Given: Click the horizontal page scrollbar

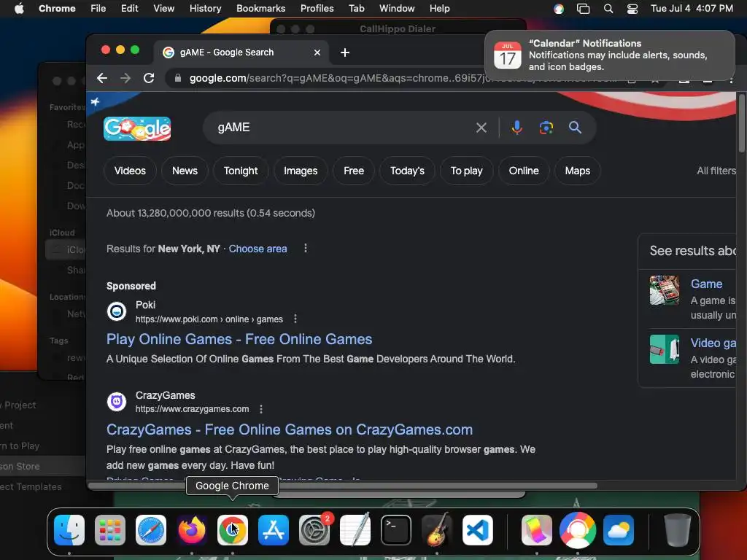Looking at the screenshot, I should click(x=343, y=486).
